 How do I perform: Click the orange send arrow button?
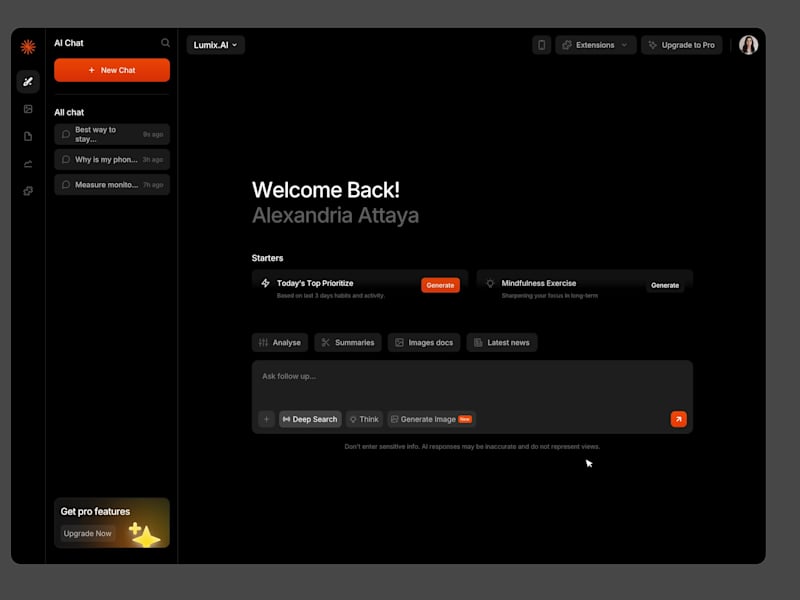[x=679, y=419]
